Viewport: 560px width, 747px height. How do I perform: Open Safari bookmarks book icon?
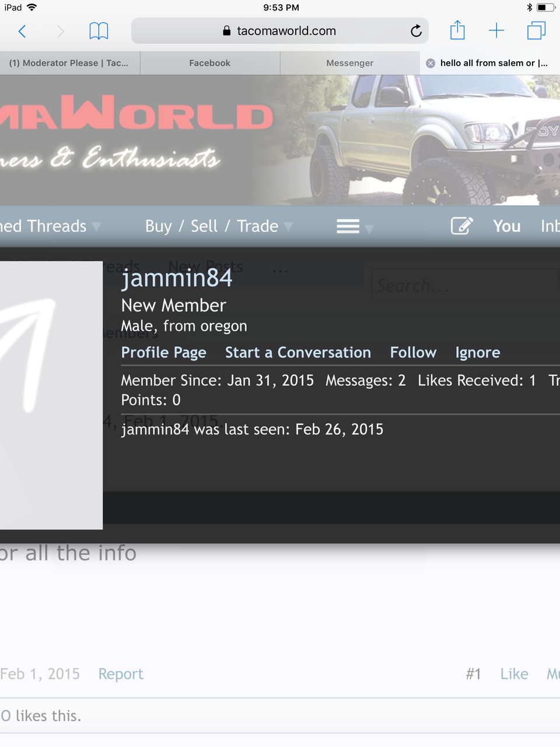click(99, 31)
